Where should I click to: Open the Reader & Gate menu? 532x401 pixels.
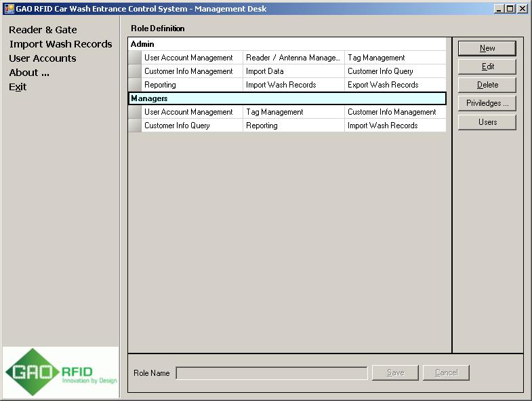tap(43, 30)
